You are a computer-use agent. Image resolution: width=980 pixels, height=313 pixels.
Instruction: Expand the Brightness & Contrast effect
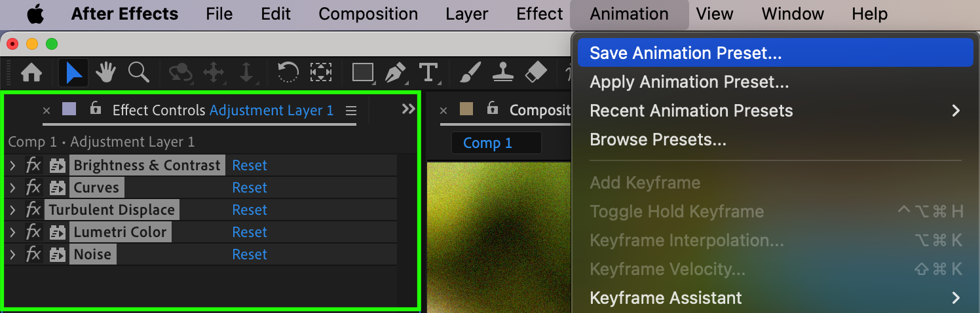12,165
